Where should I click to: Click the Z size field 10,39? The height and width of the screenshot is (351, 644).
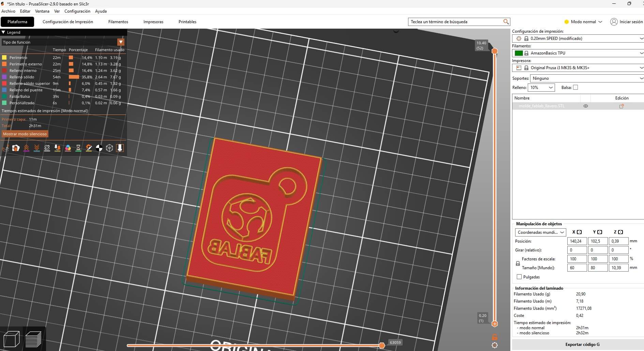618,268
